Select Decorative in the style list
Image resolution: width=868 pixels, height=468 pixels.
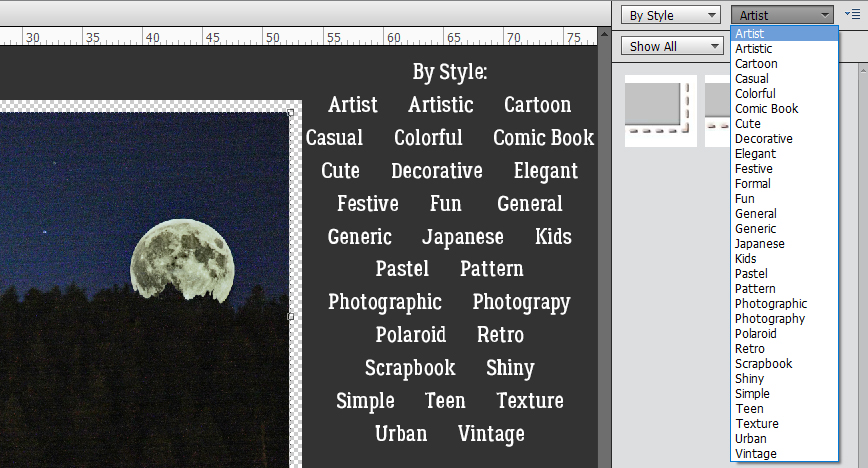click(784, 138)
